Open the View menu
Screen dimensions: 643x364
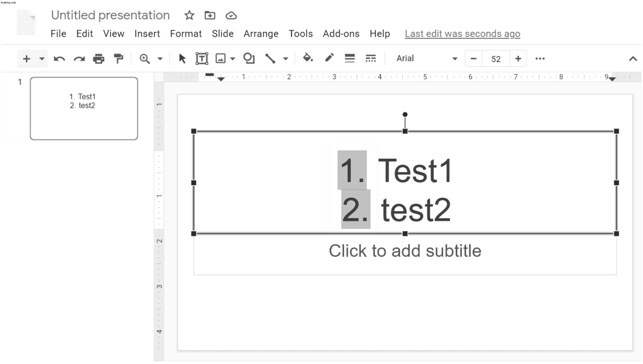point(114,34)
